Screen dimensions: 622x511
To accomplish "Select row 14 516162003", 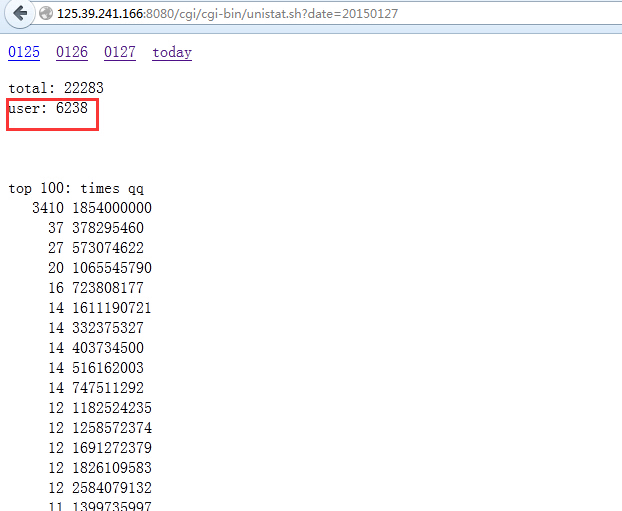I will tap(96, 368).
